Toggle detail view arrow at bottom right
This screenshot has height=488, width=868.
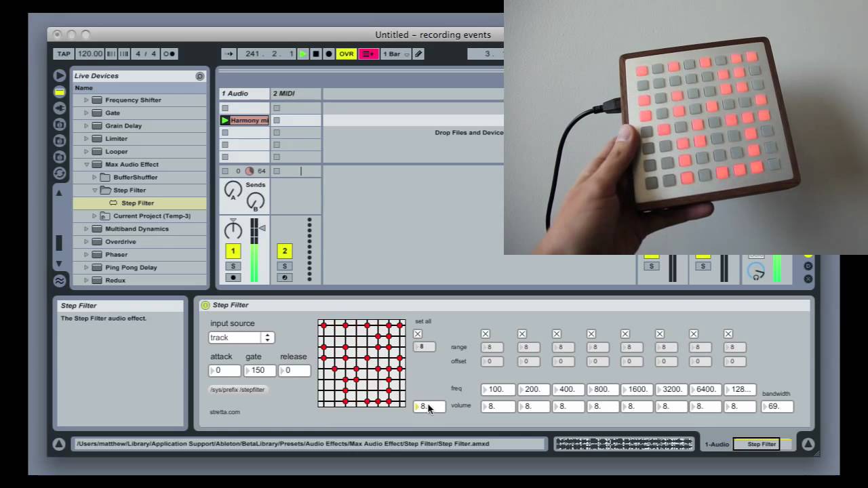(x=808, y=444)
